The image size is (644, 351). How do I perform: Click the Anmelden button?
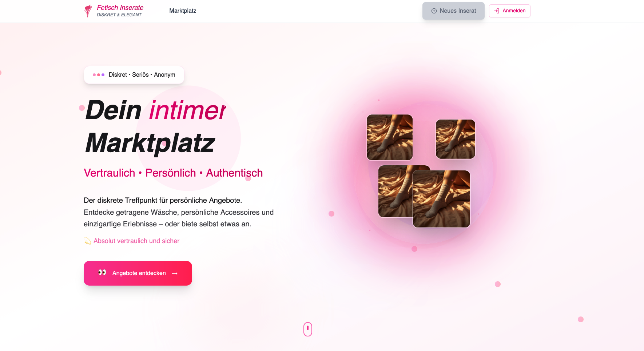tap(509, 11)
